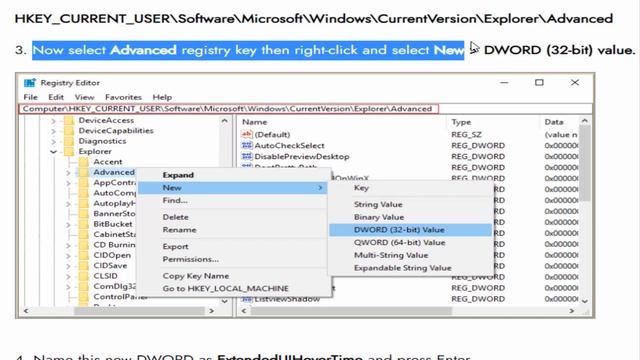Select the CLSID folder icon
This screenshot has height=360, width=640.
pyautogui.click(x=84, y=276)
